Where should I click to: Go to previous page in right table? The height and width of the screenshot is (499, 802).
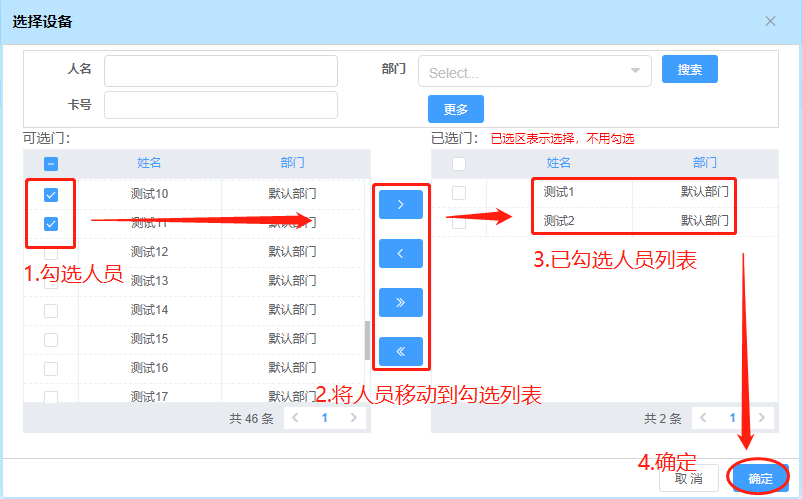[x=704, y=418]
